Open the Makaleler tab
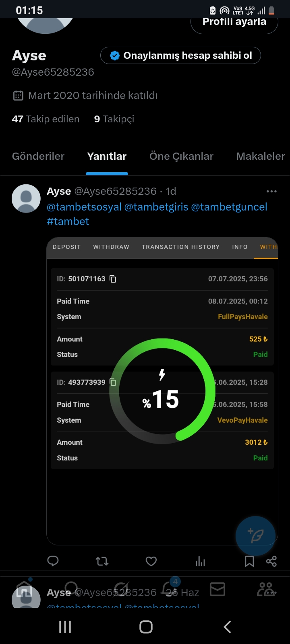Viewport: 290px width, 644px height. [x=260, y=156]
